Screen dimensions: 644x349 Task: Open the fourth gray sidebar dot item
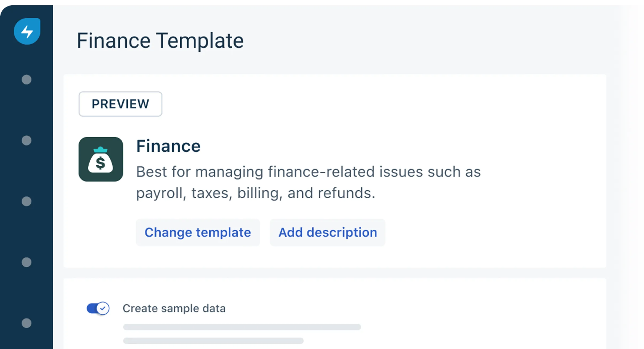tap(26, 262)
